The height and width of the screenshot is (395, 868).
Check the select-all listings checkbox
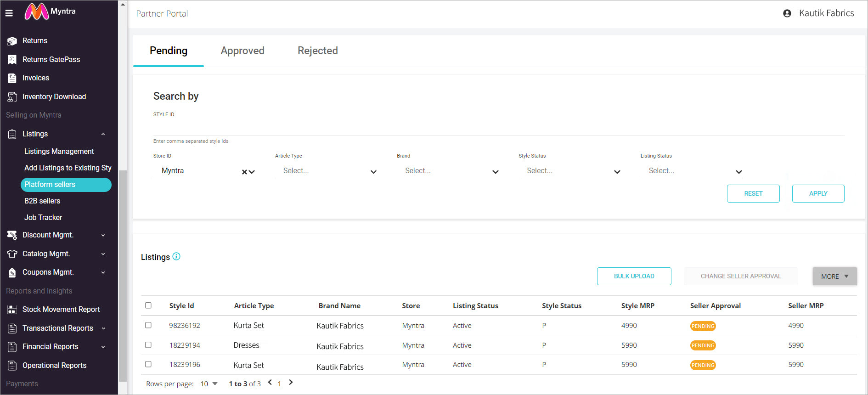point(148,305)
